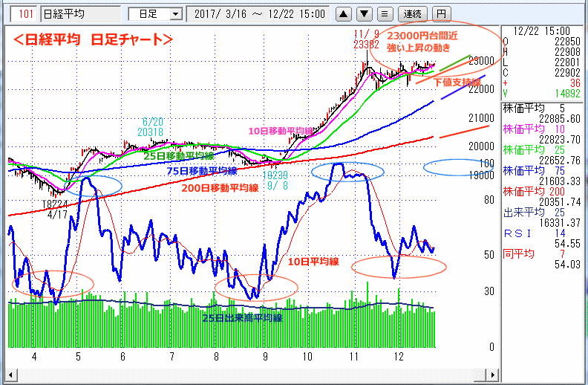Image resolution: width=588 pixels, height=385 pixels.
Task: Click the chart title <日経平均 日足チャート>
Action: [x=93, y=39]
